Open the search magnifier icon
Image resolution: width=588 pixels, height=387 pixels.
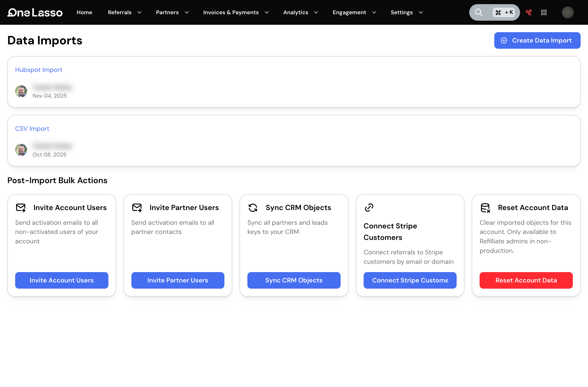(x=478, y=12)
